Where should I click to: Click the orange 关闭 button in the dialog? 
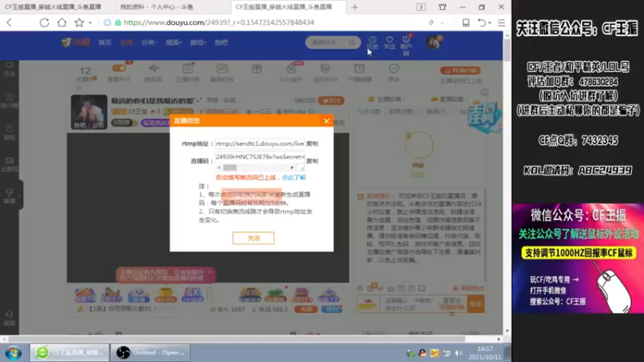coord(254,238)
